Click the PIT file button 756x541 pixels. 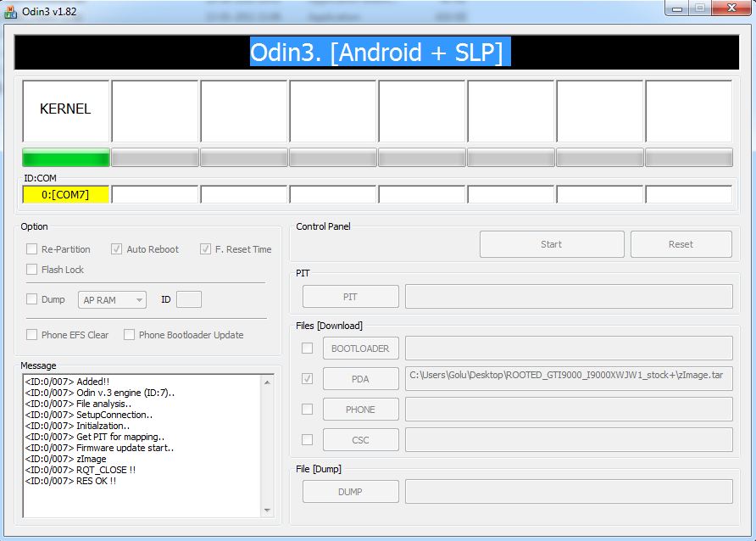[350, 297]
